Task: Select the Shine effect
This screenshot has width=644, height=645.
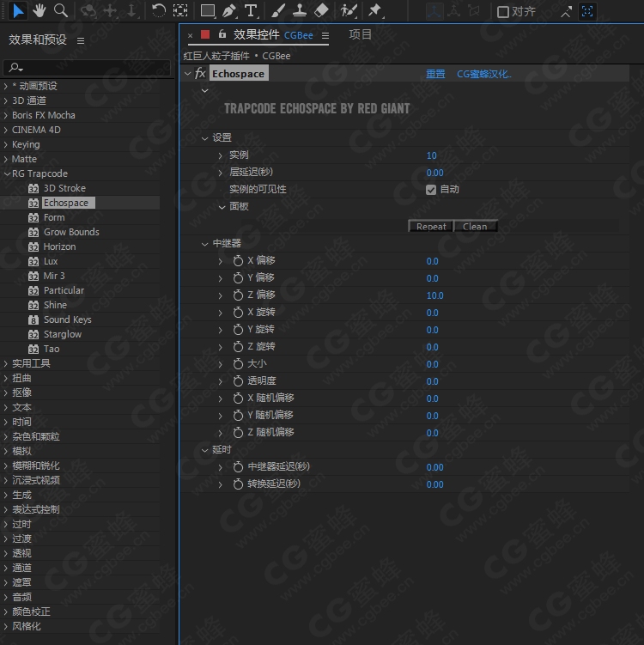Action: click(55, 305)
